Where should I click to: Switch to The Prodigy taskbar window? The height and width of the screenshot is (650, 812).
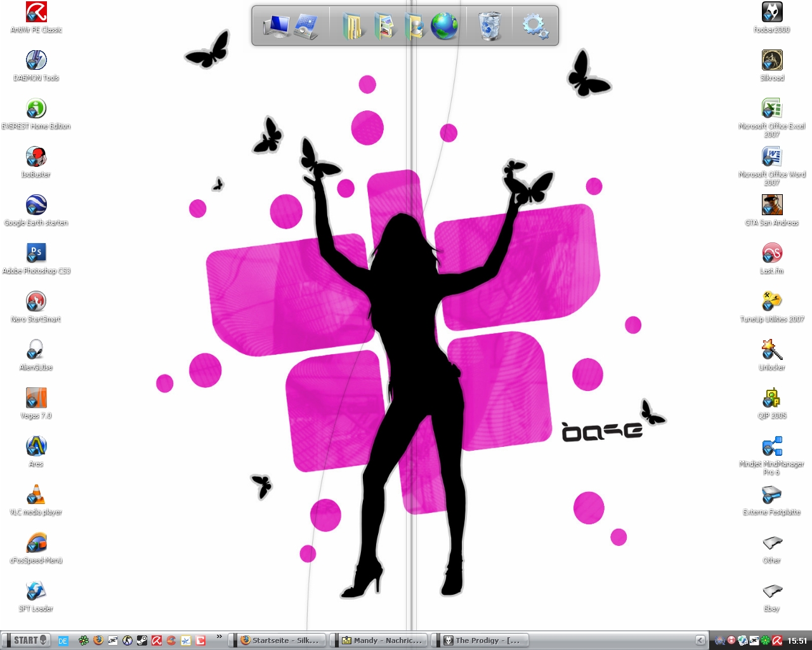tap(482, 640)
